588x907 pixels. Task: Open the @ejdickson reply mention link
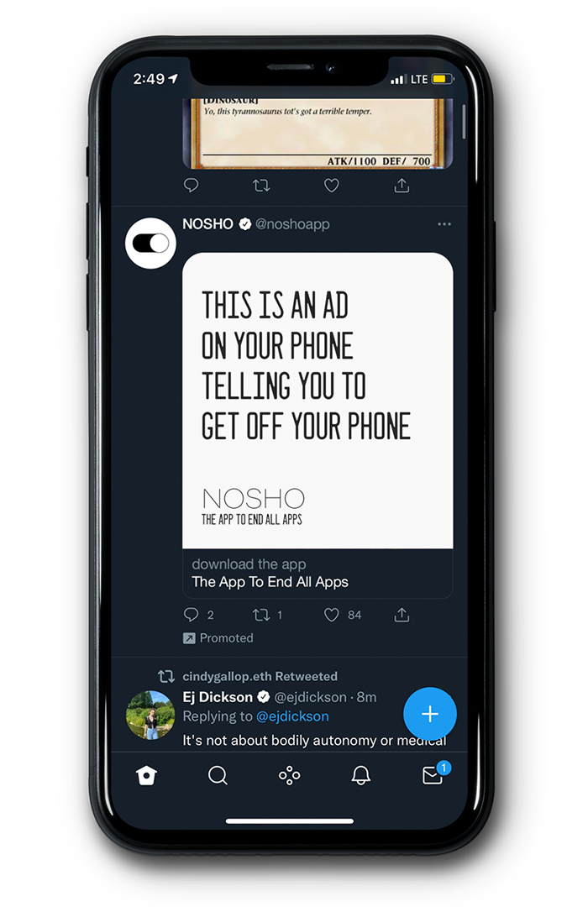(292, 716)
